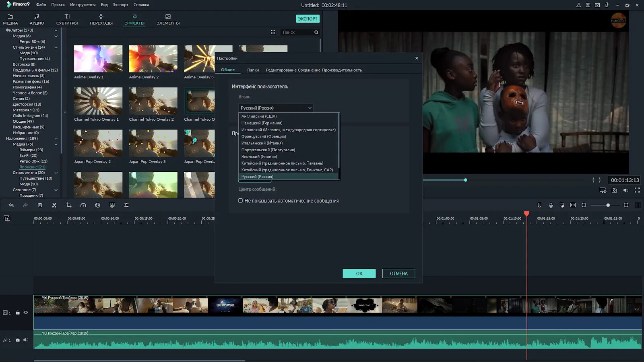Select 'Геймеры (23)' in the tree

coord(31,150)
